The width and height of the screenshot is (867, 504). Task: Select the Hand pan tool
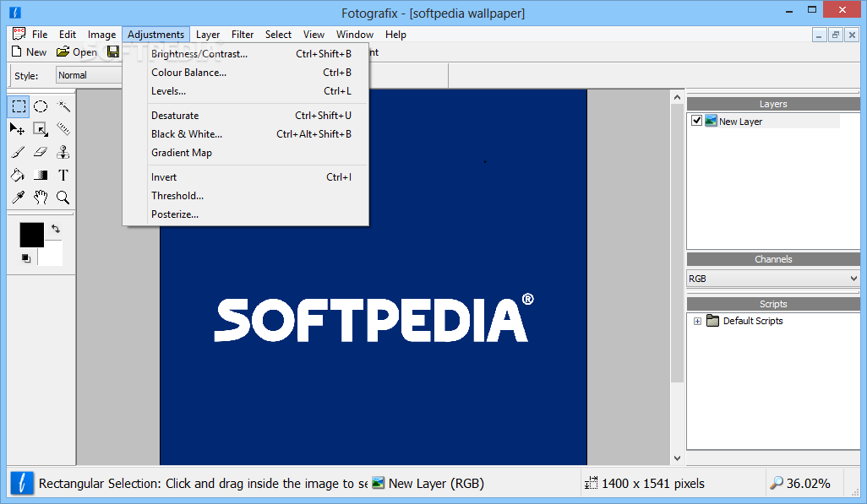pos(41,198)
